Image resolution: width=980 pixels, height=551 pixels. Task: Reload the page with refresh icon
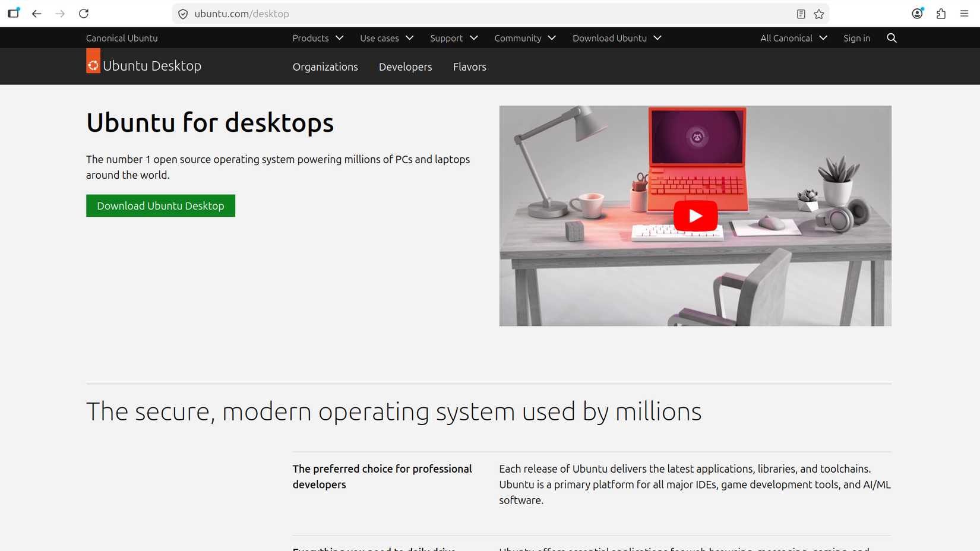[x=84, y=14]
